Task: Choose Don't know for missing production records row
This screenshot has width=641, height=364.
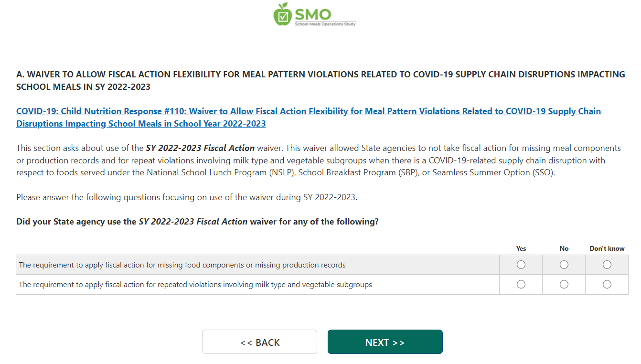Action: point(607,265)
